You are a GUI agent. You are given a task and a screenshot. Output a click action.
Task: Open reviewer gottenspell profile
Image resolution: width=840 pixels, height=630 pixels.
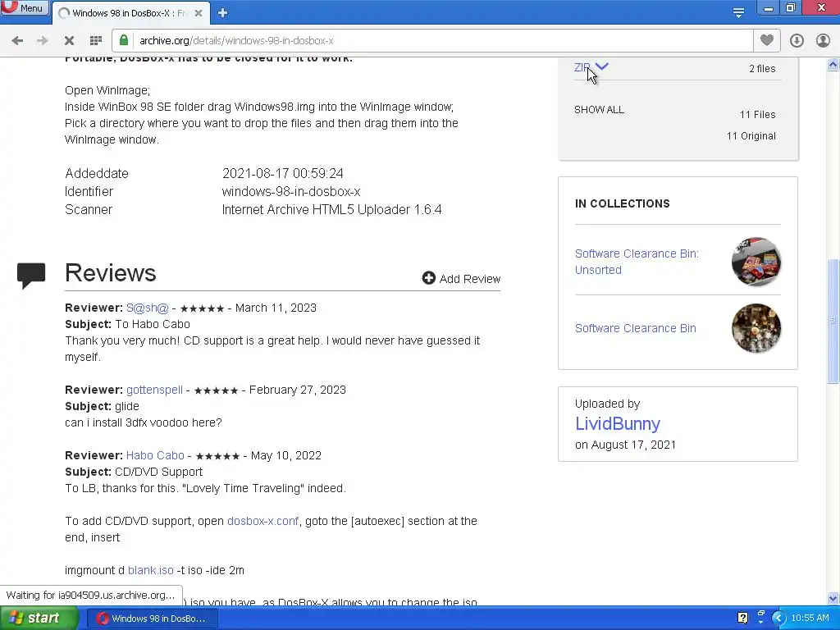point(154,390)
